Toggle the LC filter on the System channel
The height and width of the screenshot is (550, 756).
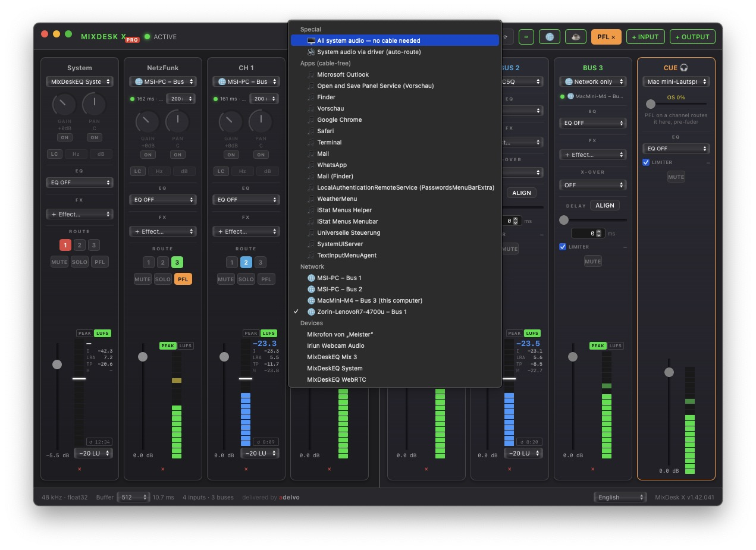(x=54, y=154)
